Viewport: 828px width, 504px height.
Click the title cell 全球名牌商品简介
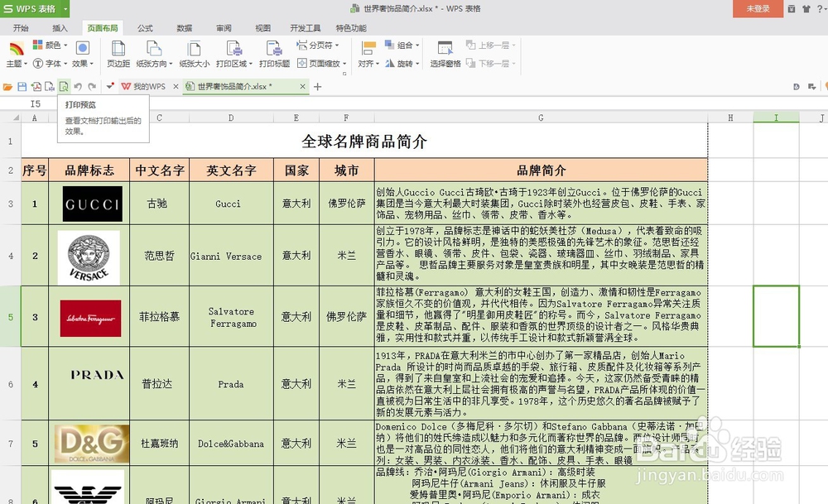tap(364, 142)
